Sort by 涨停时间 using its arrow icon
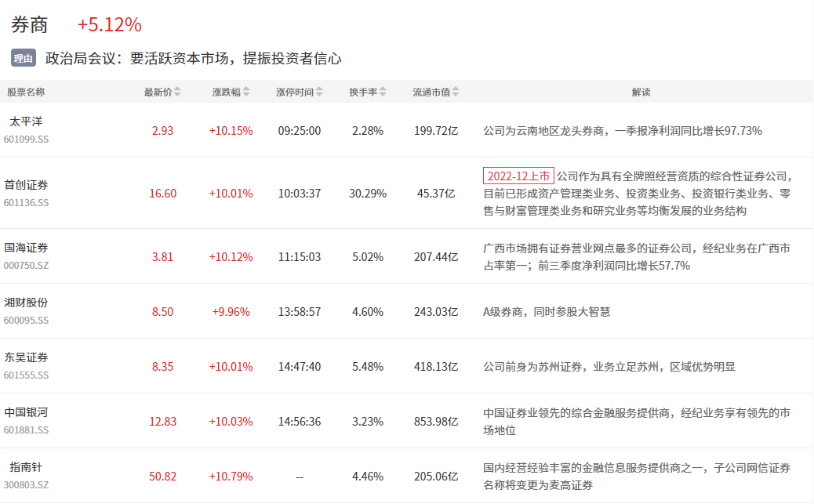 [x=319, y=92]
